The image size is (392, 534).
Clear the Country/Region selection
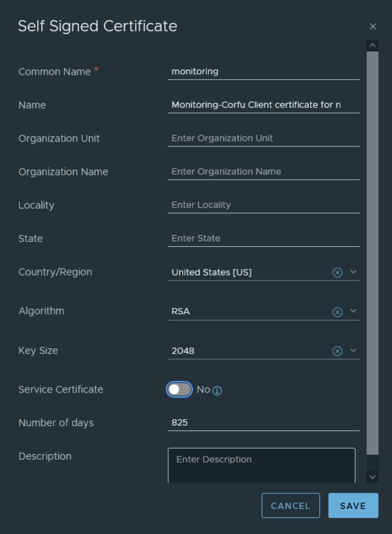point(337,272)
